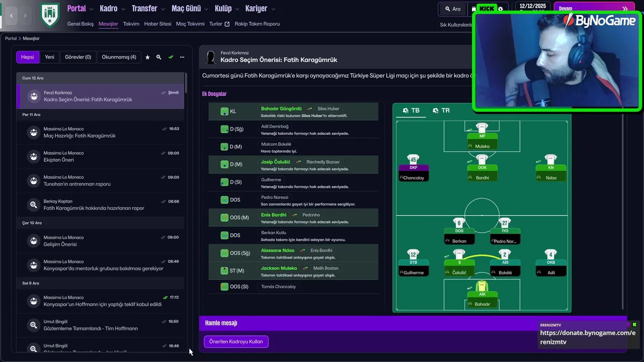Click the OOS (Sl) position pitch icon
Image resolution: width=644 pixels, height=362 pixels.
click(224, 287)
